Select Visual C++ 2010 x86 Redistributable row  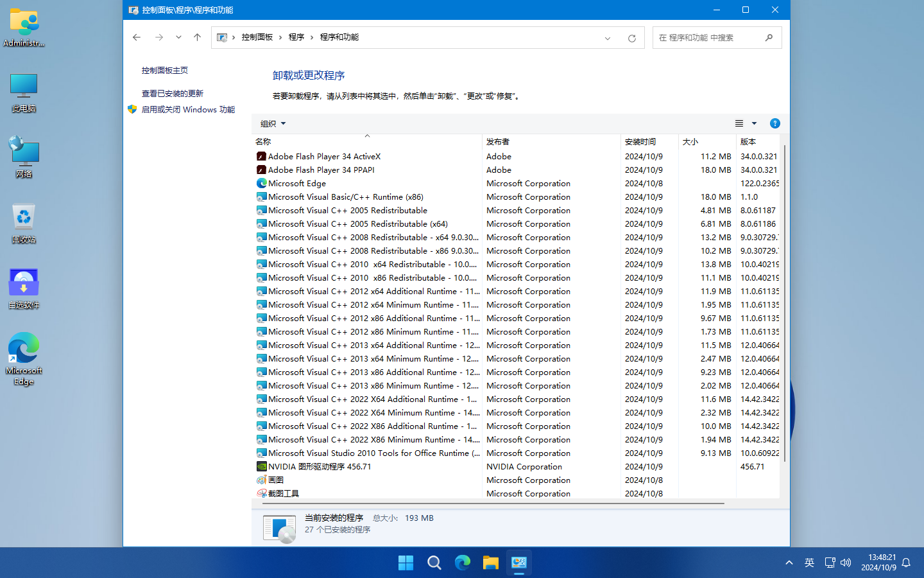click(x=517, y=277)
